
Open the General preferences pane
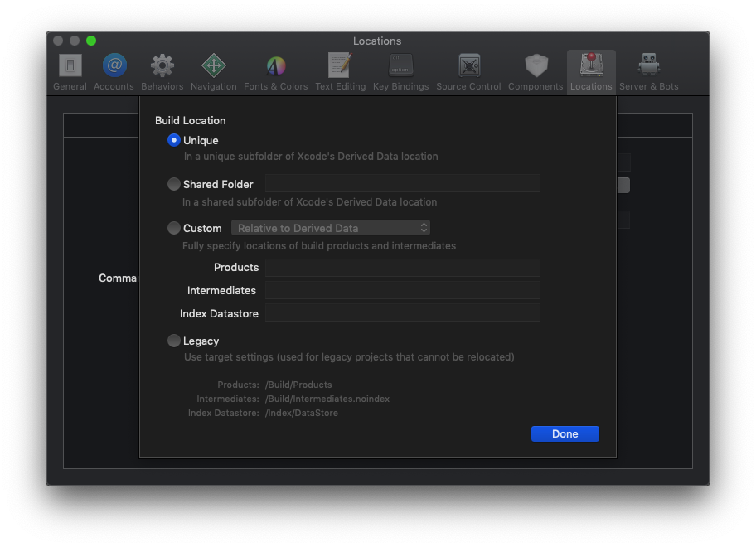click(x=70, y=72)
